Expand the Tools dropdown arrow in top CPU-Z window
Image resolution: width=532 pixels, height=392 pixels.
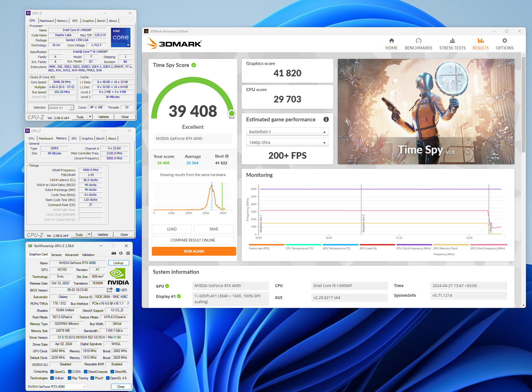(90, 117)
